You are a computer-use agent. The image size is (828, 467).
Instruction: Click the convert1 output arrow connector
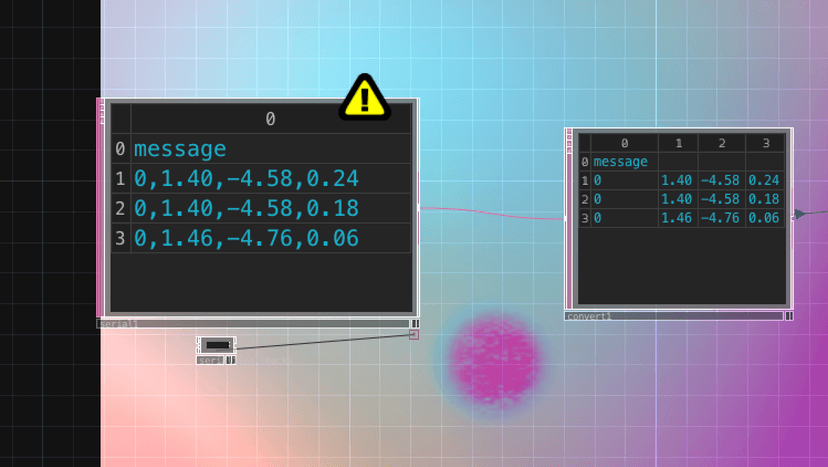coord(799,213)
